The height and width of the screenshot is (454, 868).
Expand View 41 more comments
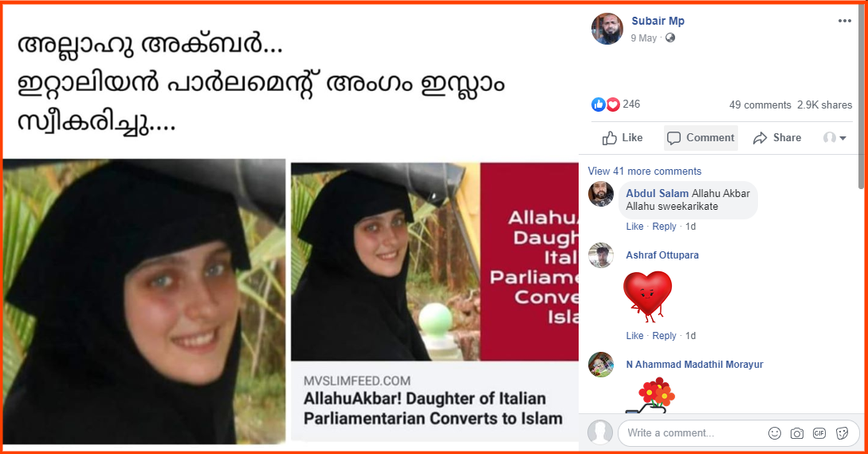[x=644, y=172]
